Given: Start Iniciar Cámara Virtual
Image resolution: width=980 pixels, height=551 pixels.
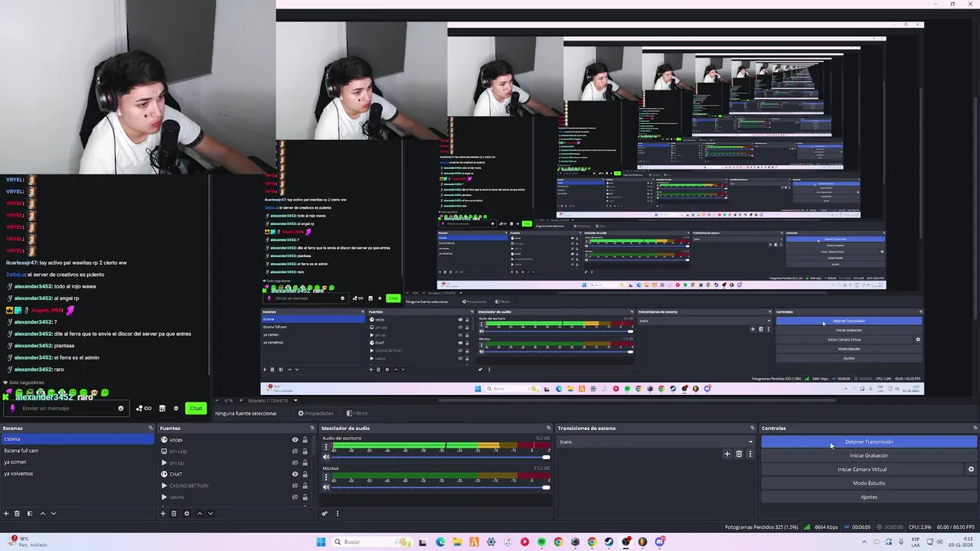Looking at the screenshot, I should [862, 469].
